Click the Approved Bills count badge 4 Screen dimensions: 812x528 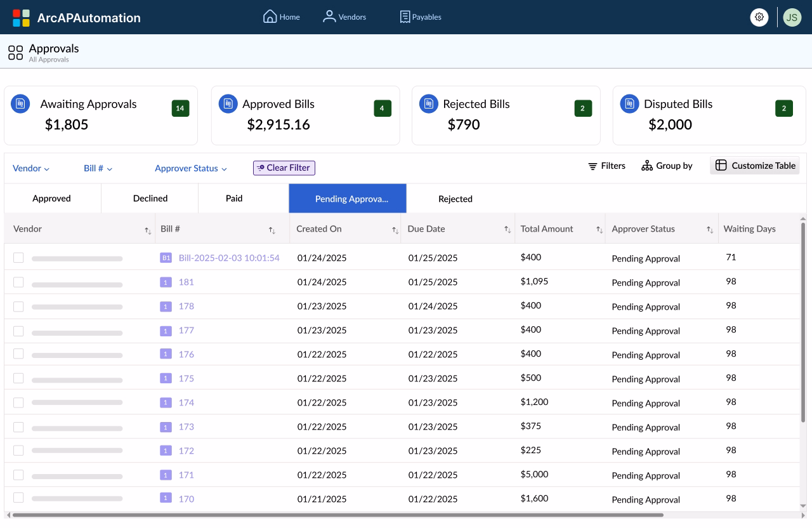coord(382,109)
